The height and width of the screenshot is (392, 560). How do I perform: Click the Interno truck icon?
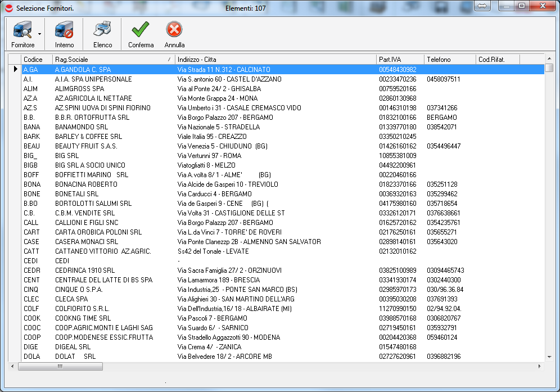[64, 30]
